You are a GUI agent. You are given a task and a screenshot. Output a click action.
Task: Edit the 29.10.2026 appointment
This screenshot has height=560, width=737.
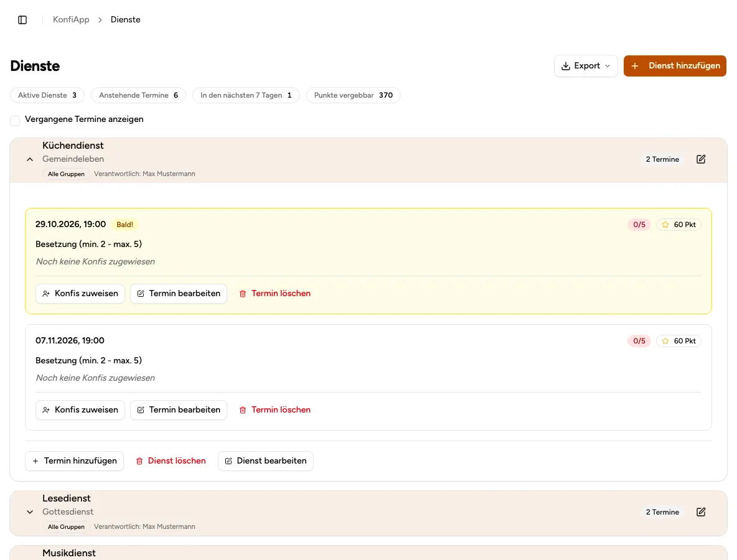click(x=179, y=294)
